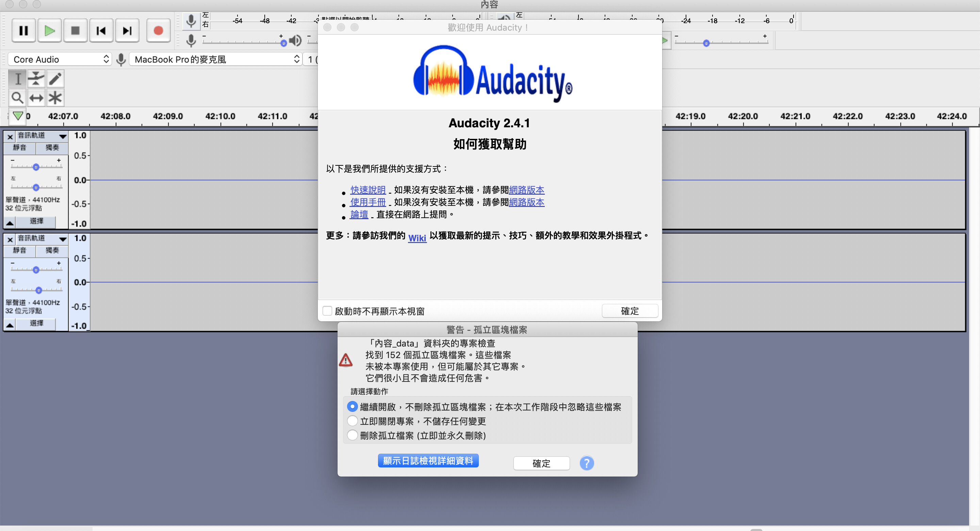Select 刪除孤立檔案 permanently option
Viewport: 980px width, 531px height.
[x=352, y=435]
